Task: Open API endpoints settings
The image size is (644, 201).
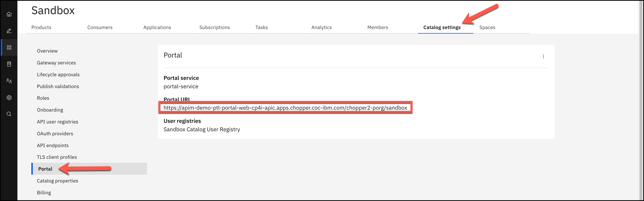Action: coord(53,145)
